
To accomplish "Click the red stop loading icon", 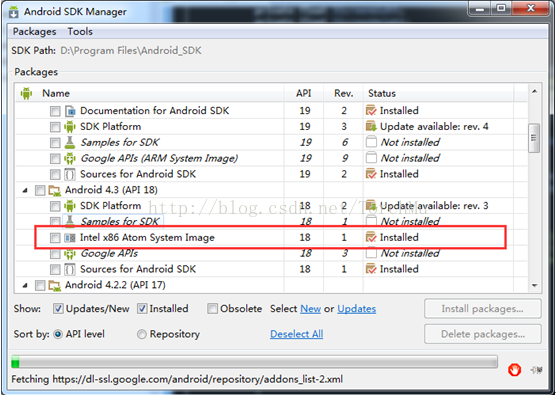I will click(514, 370).
